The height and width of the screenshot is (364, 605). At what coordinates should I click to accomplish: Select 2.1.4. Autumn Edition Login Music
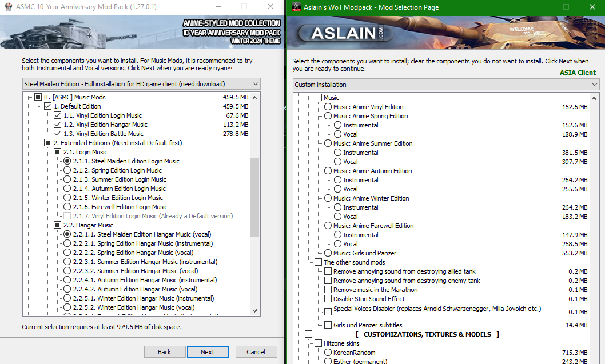[67, 189]
